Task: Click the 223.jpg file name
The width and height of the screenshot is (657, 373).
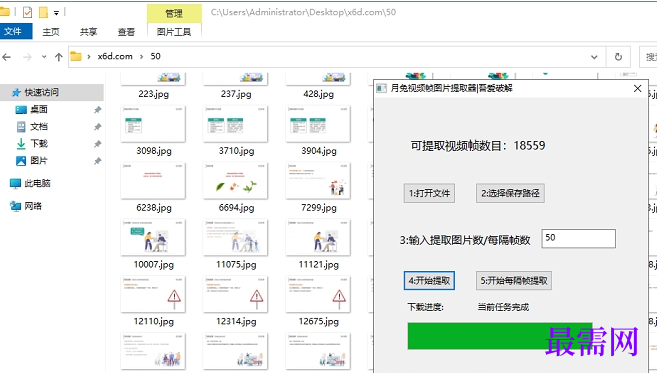Action: pos(153,94)
